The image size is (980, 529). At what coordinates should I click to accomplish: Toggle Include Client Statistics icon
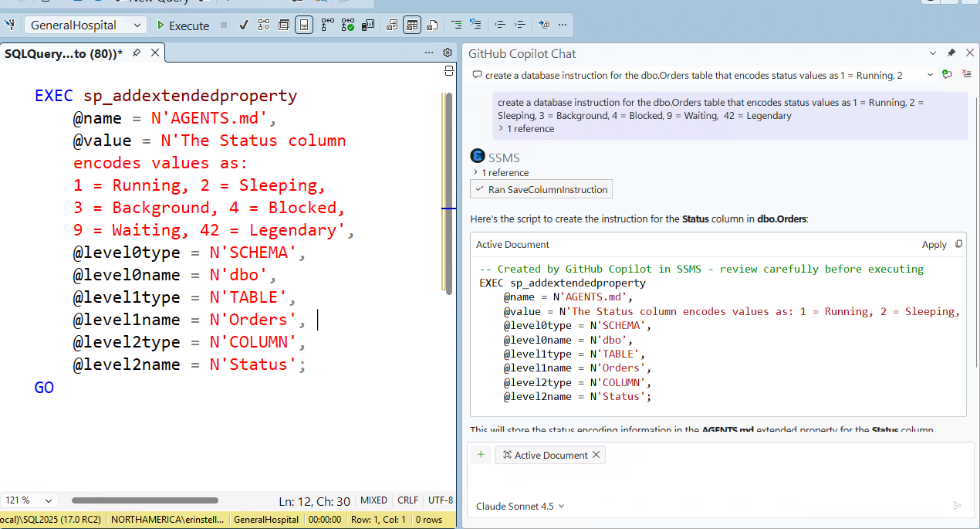[x=368, y=25]
